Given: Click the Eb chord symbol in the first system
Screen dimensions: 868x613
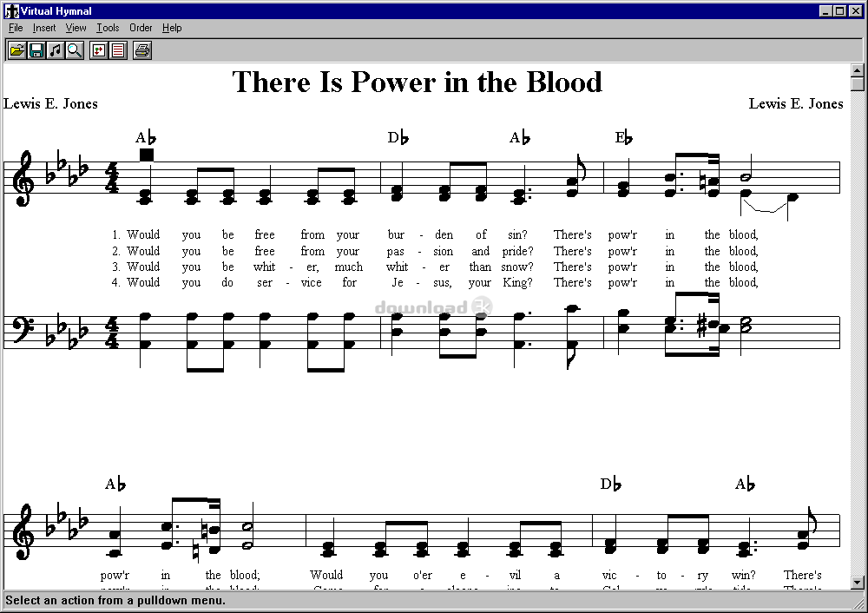Looking at the screenshot, I should point(624,137).
